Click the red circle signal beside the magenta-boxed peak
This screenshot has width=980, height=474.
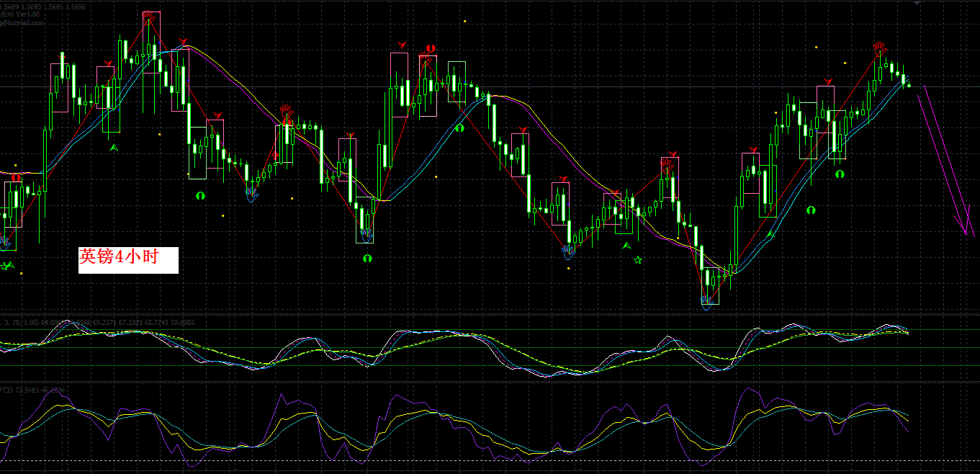click(x=430, y=49)
